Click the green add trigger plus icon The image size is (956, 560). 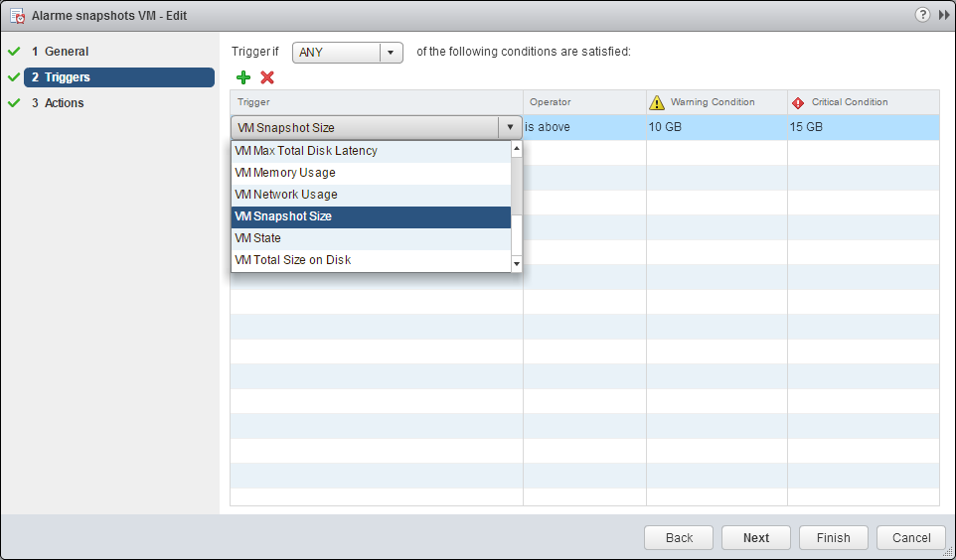click(243, 77)
